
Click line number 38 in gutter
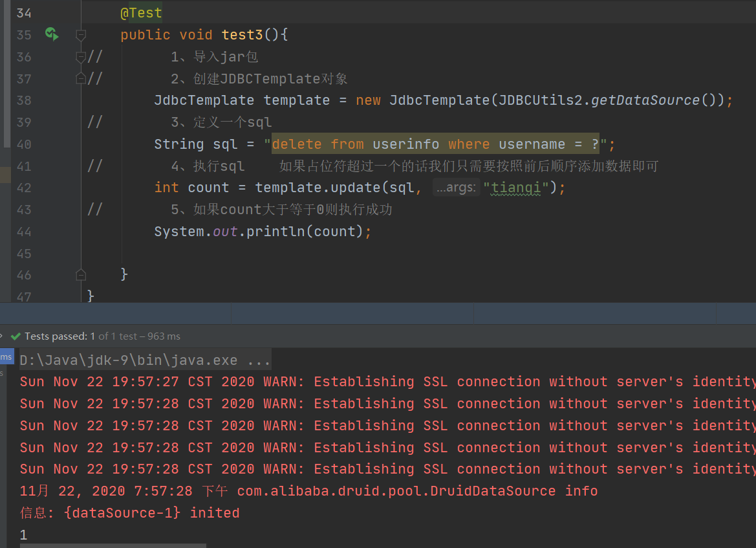[24, 100]
